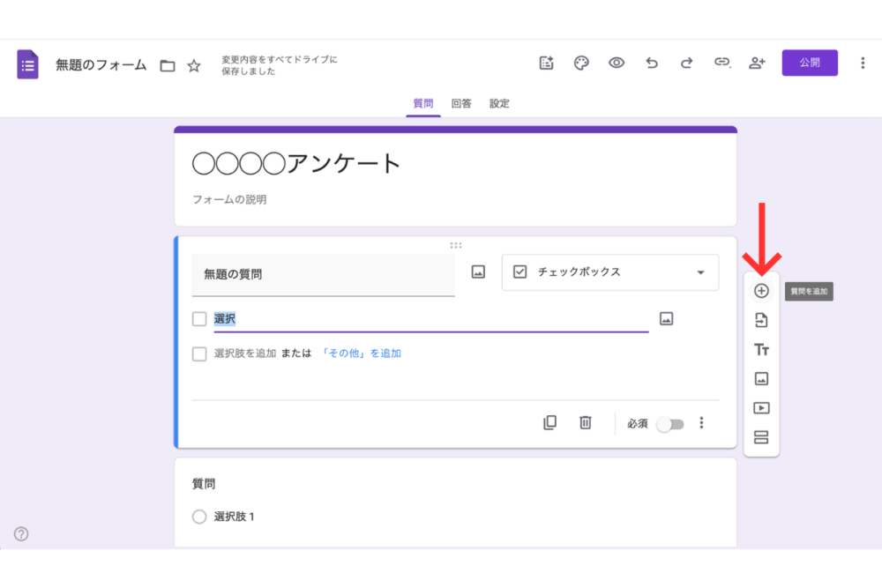Check the 選択 option checkbox
Screen dimensions: 882x588
click(x=199, y=318)
